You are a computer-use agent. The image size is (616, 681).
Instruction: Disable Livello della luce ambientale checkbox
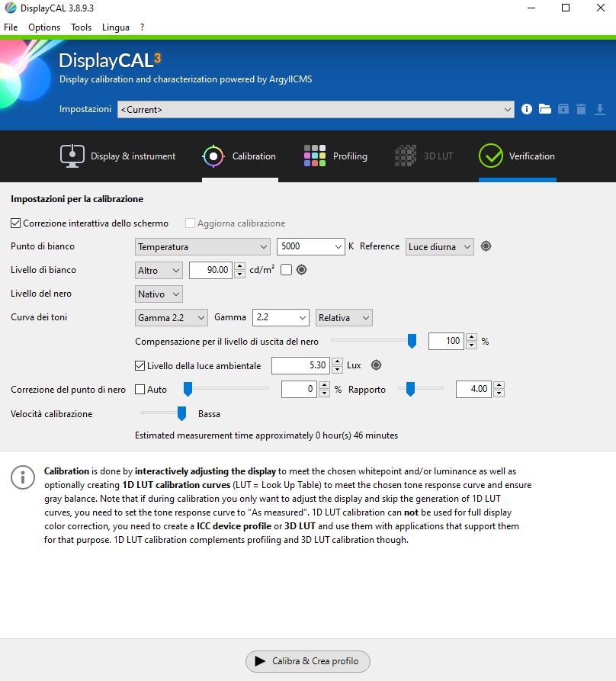[140, 366]
